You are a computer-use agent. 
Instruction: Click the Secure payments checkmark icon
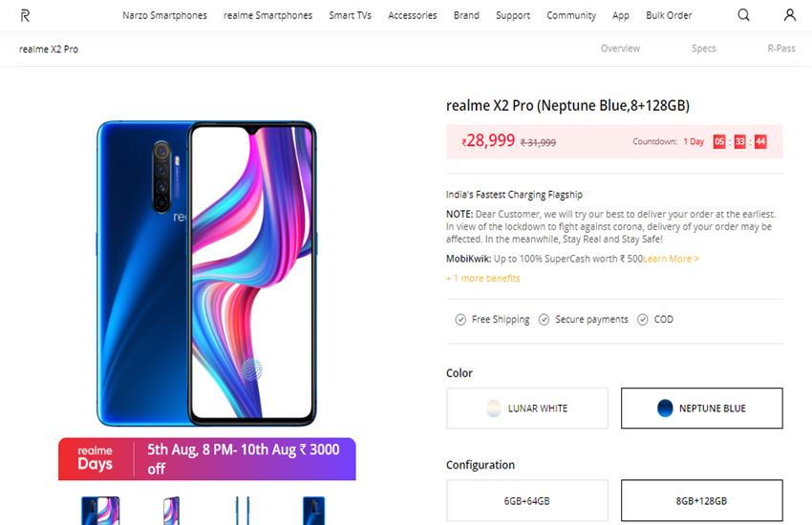(544, 320)
